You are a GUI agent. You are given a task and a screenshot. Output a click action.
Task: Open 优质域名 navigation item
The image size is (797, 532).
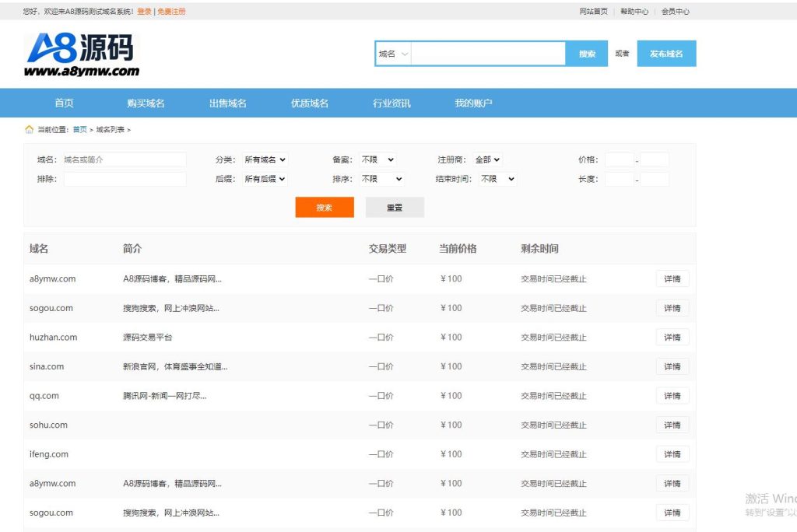tap(310, 103)
